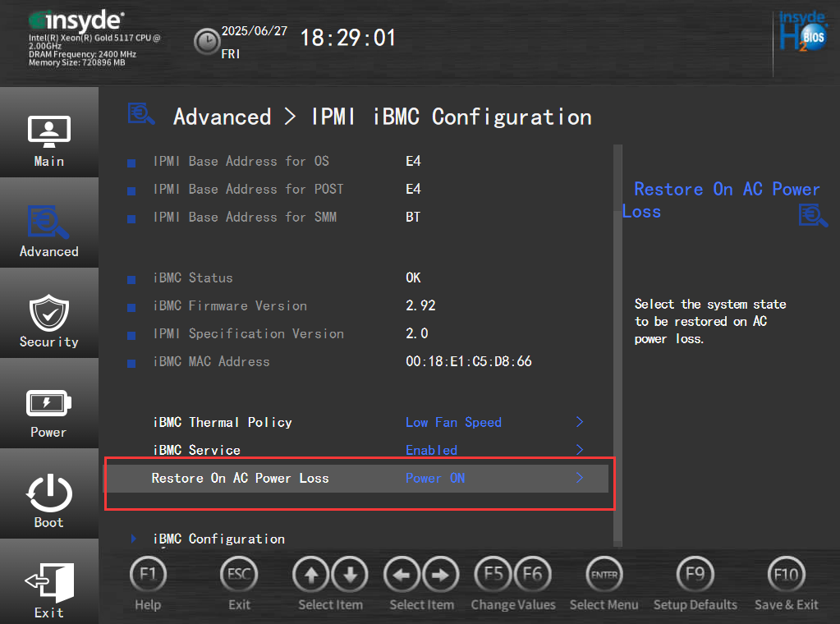Click the clock icon beside the date
Screen dimensions: 840x624
207,40
